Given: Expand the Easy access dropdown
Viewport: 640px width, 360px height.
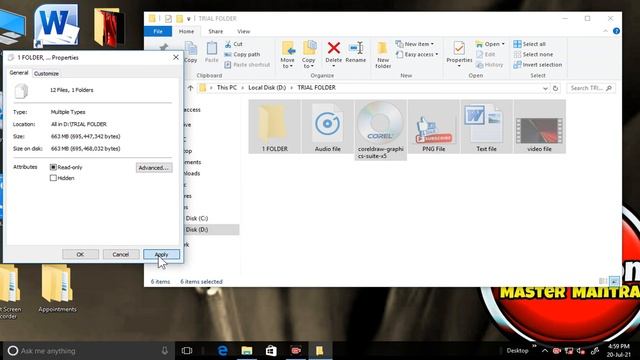Looking at the screenshot, I should (417, 54).
